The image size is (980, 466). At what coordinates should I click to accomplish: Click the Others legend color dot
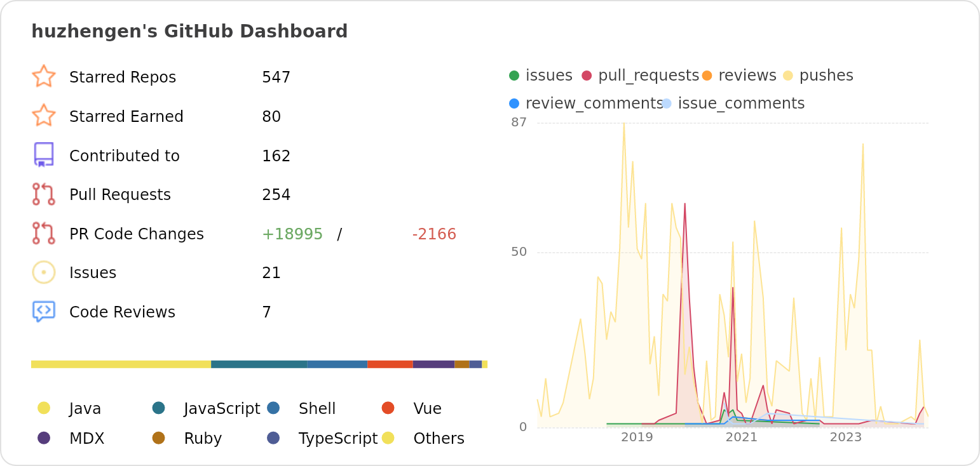tap(388, 438)
